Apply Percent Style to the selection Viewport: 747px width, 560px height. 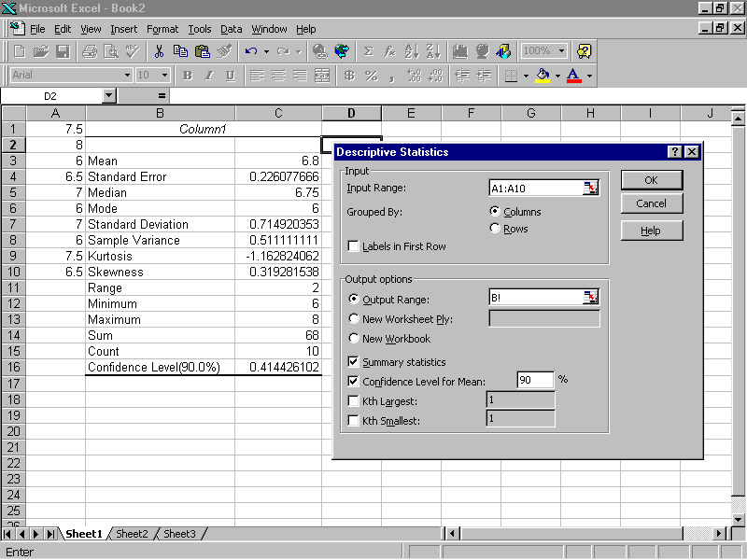click(371, 76)
